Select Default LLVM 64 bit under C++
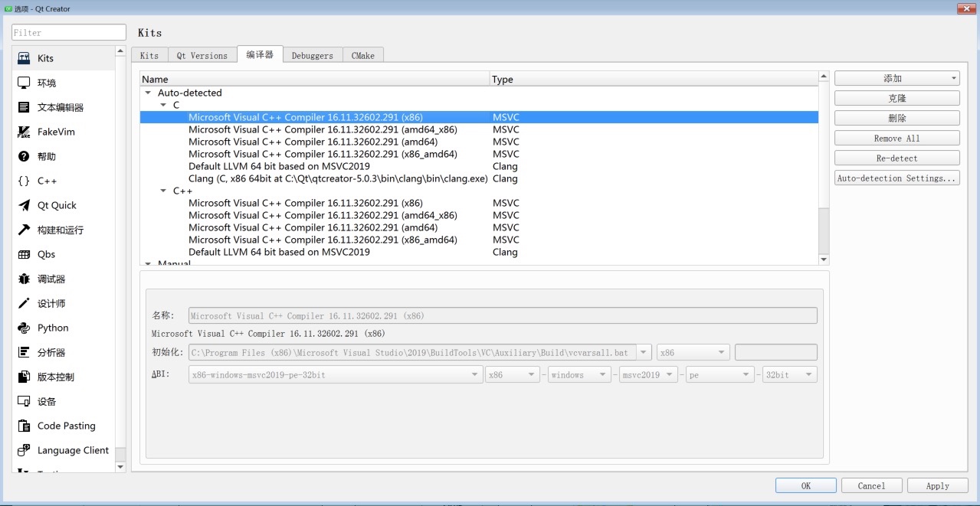Image resolution: width=980 pixels, height=506 pixels. click(479, 252)
